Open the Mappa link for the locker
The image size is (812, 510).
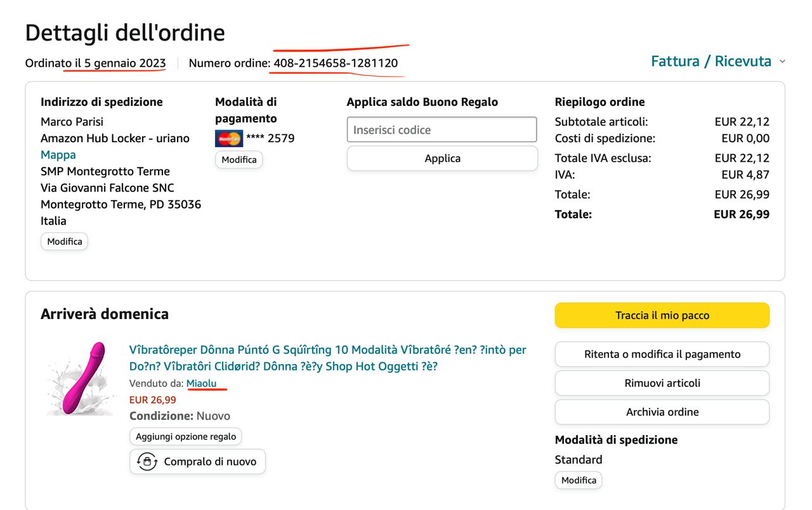point(58,155)
